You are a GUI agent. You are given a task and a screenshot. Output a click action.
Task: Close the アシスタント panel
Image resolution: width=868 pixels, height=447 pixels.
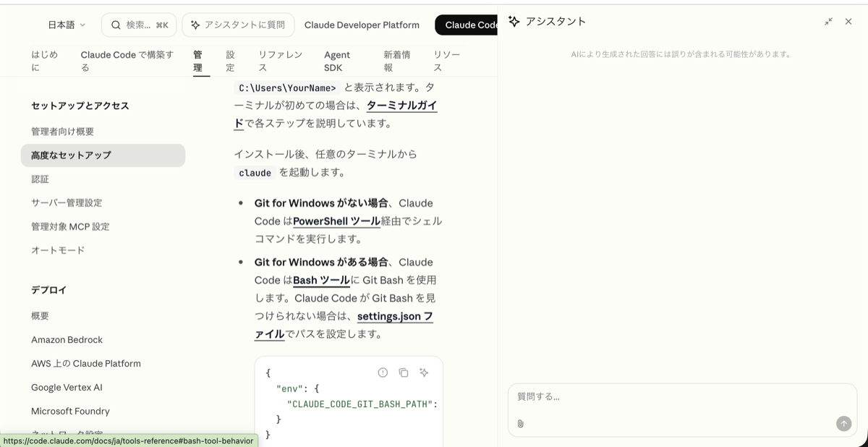coord(848,22)
